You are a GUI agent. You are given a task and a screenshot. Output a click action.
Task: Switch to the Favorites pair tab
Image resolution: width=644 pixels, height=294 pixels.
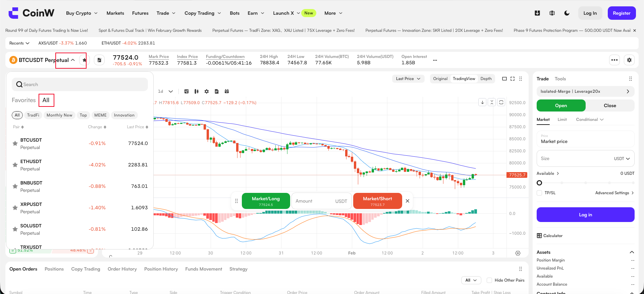(x=23, y=100)
